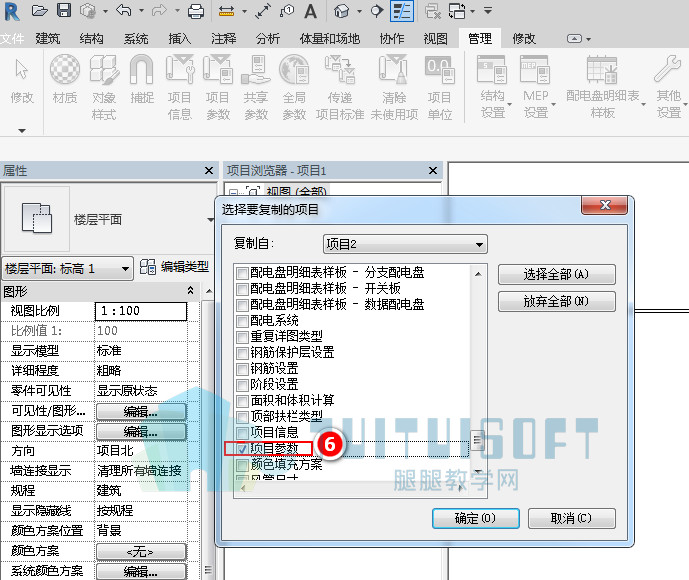Screen dimensions: 689x580
Task: Click the item list vertical scrollbar thumb
Action: pyautogui.click(x=478, y=440)
